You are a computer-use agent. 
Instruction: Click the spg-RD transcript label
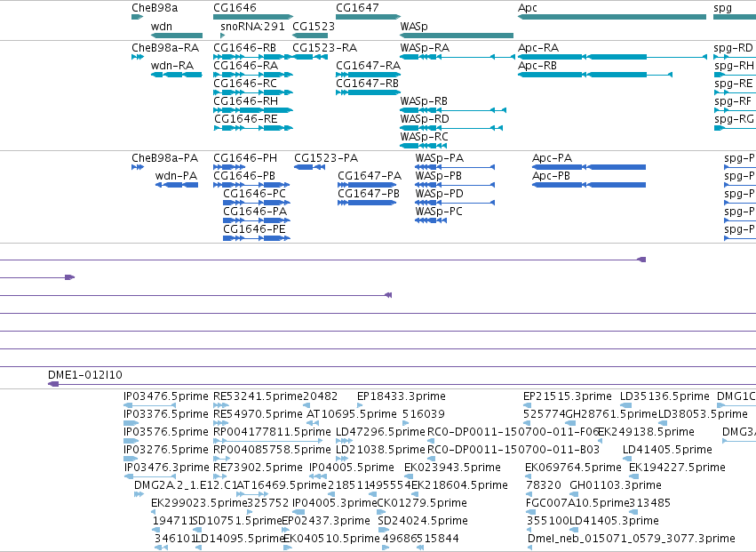tap(733, 48)
